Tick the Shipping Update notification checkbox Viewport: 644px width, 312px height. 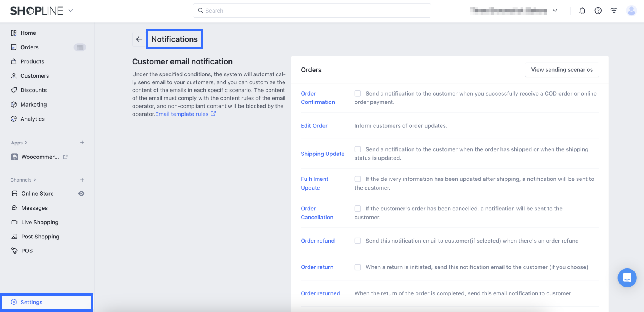tap(358, 149)
